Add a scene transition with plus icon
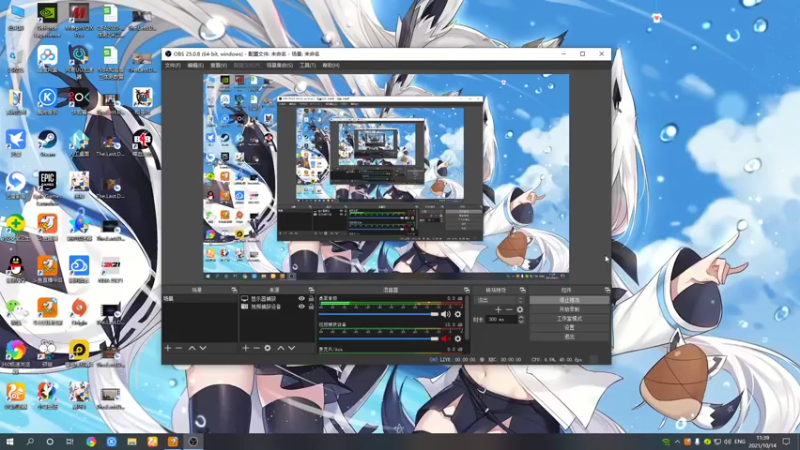 coord(498,310)
